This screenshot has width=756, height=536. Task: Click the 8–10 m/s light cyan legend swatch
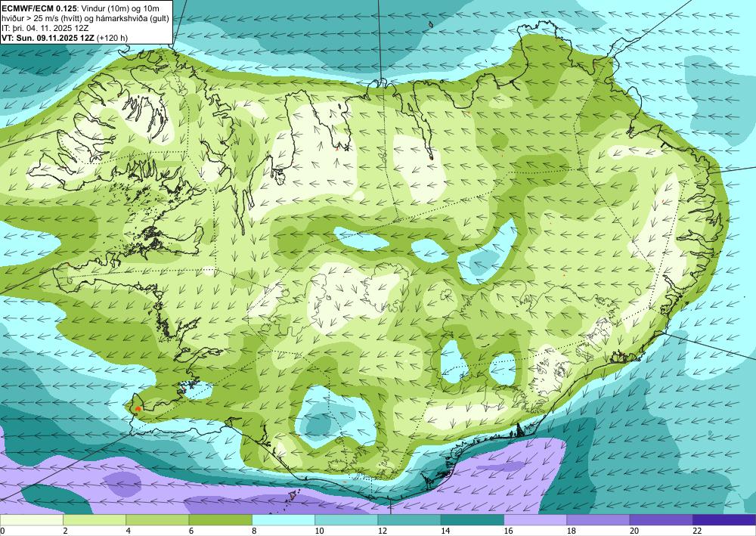(x=283, y=520)
